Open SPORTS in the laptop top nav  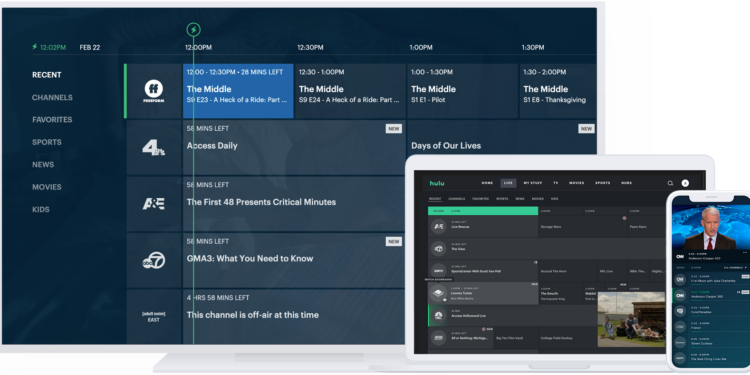pos(603,183)
